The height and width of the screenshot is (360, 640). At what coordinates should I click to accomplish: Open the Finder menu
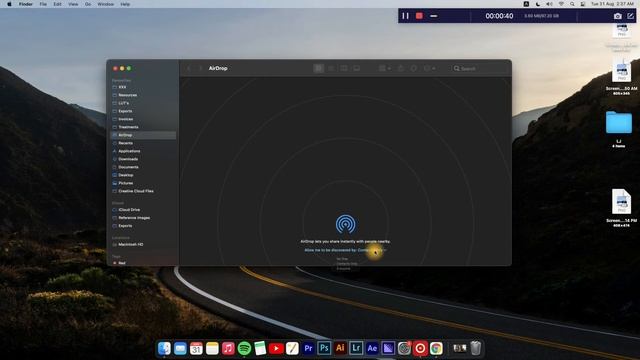tap(25, 4)
